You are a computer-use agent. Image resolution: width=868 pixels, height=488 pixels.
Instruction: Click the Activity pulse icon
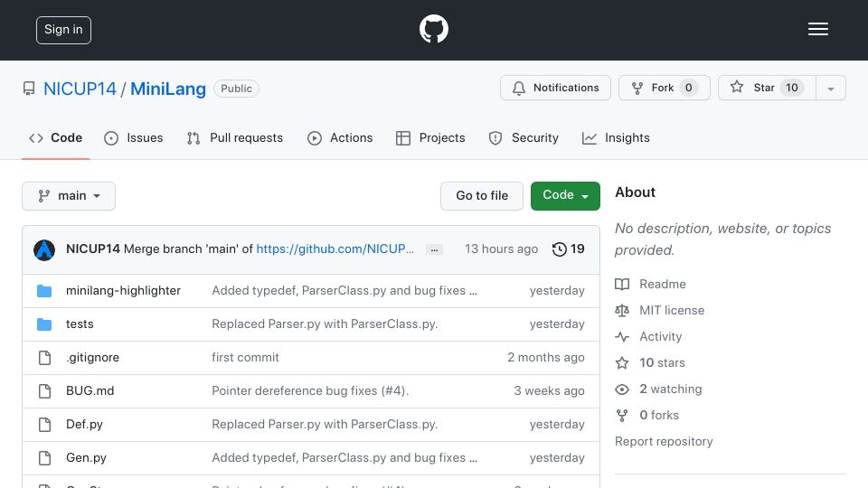point(622,336)
